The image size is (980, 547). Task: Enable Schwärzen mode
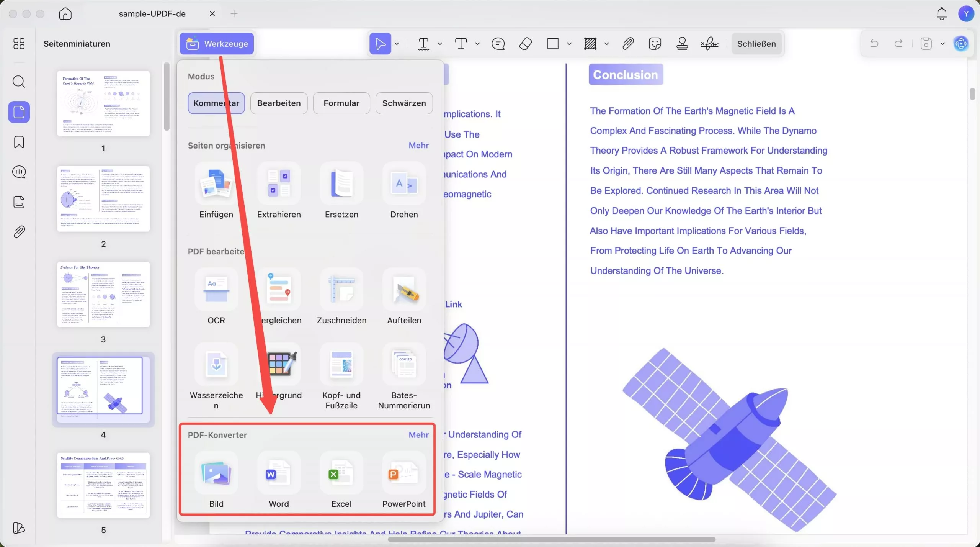[404, 103]
